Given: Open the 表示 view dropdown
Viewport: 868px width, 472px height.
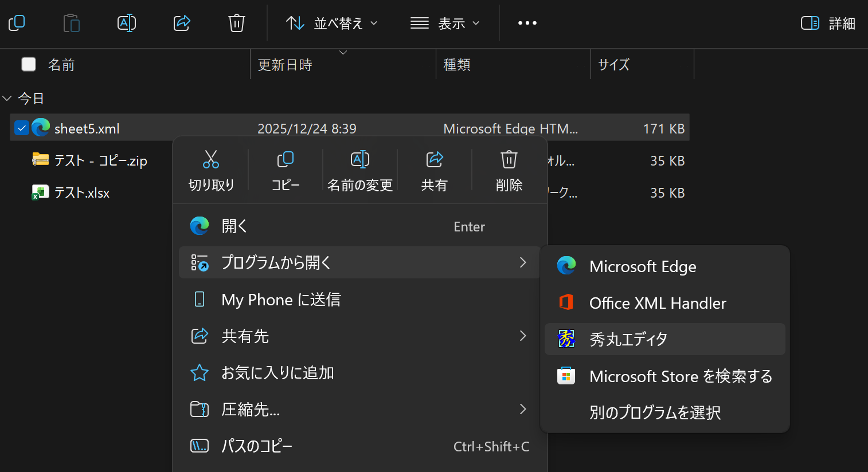Looking at the screenshot, I should click(x=445, y=23).
